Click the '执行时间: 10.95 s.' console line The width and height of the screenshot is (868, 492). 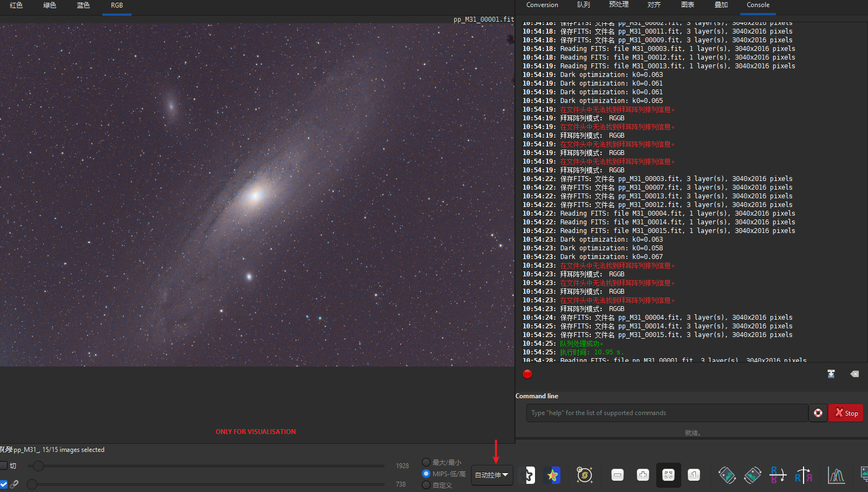[x=592, y=352]
